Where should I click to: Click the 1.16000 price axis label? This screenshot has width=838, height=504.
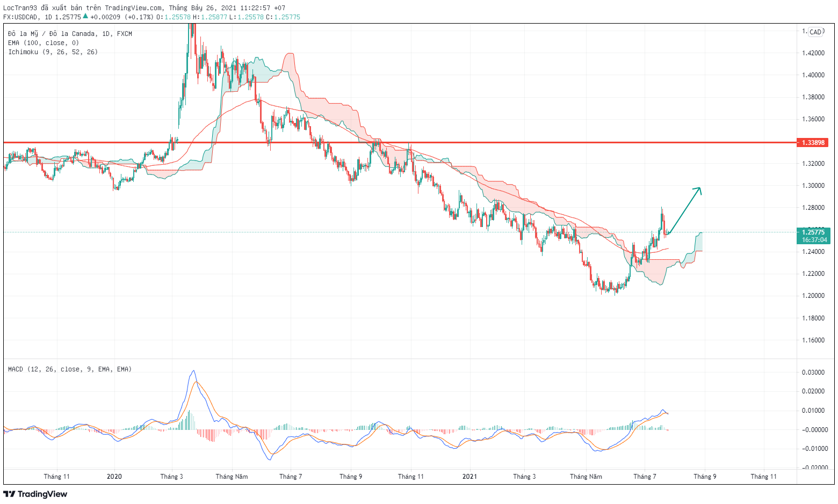pos(813,340)
